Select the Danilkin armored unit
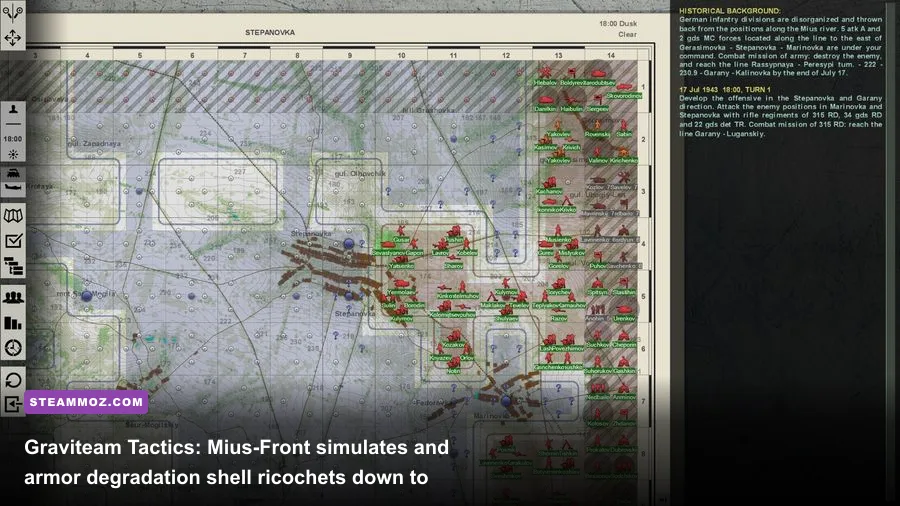Viewport: 900px width, 506px height. coord(545,102)
